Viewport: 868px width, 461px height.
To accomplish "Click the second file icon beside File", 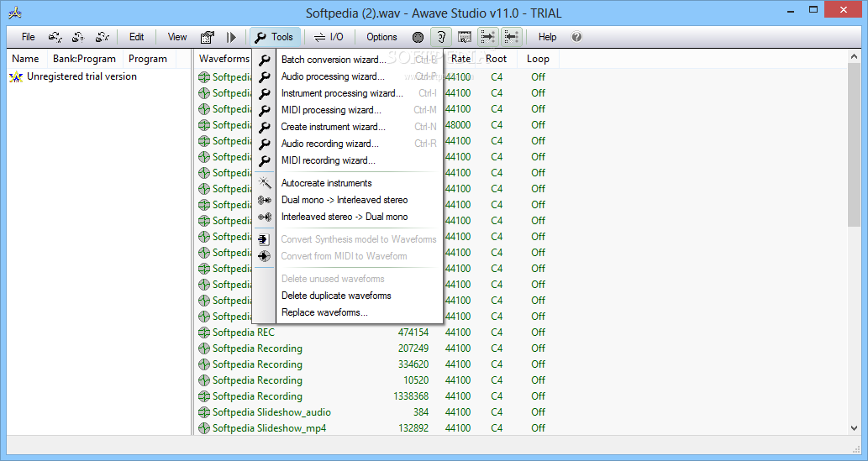I will coord(78,37).
